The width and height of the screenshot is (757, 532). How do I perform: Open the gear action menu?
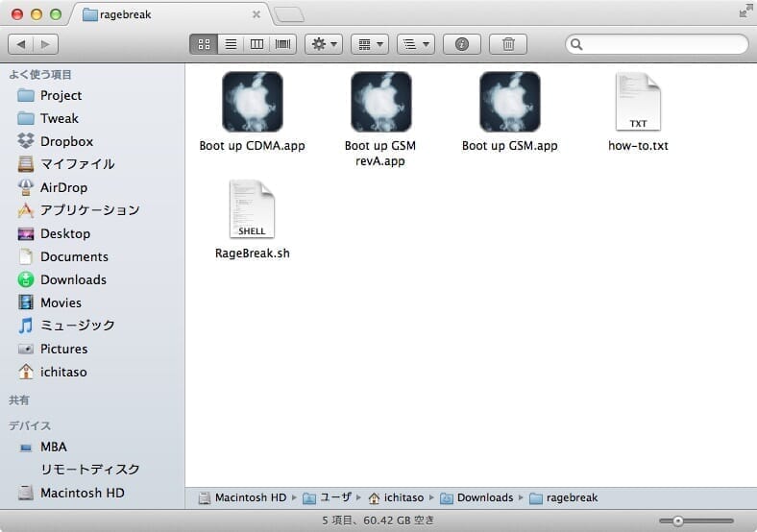tap(322, 44)
